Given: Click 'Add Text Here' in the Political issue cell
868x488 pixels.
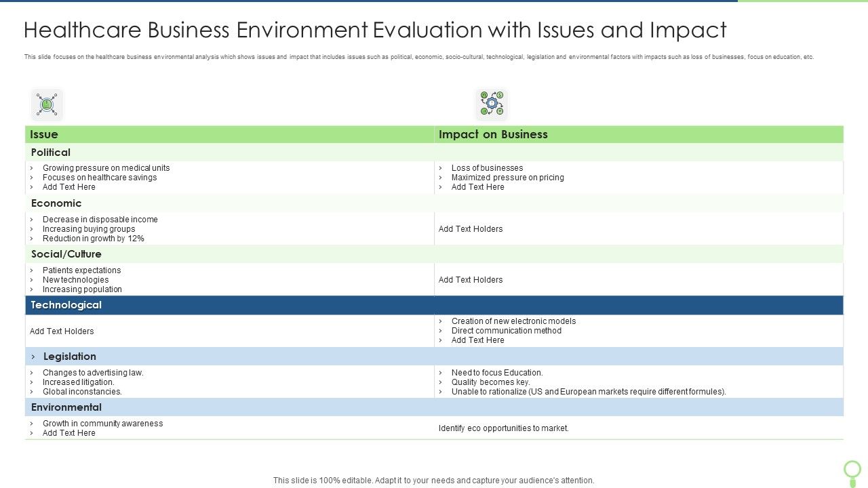Looking at the screenshot, I should 69,187.
